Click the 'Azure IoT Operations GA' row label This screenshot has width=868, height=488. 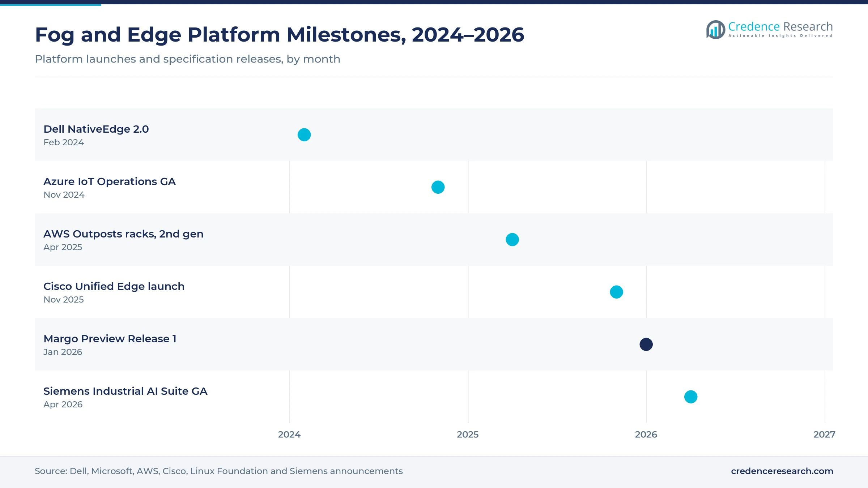coord(109,181)
